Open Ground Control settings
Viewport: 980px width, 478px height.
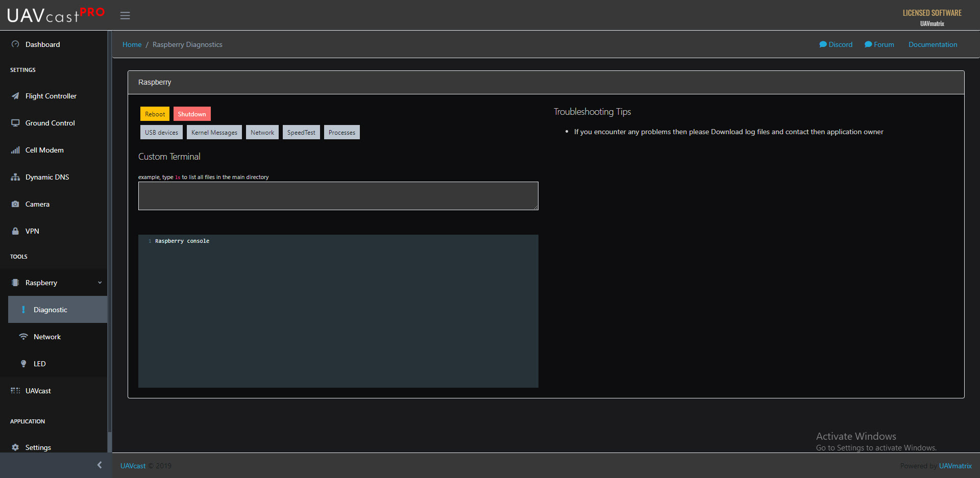54,123
